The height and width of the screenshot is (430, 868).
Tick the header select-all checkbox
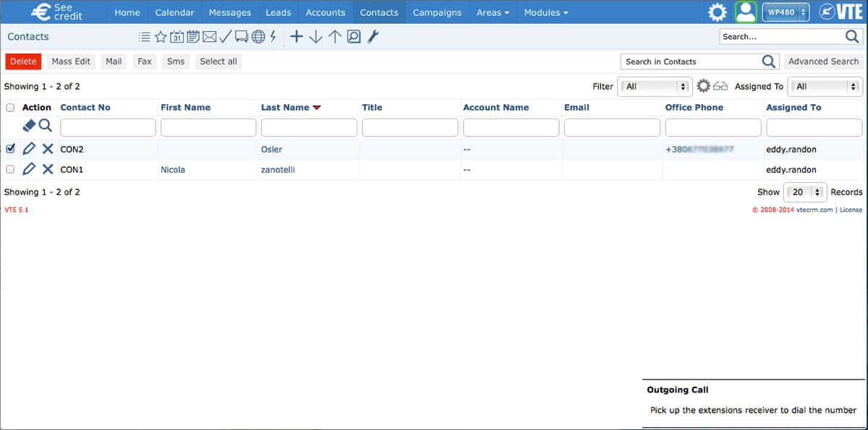click(10, 108)
